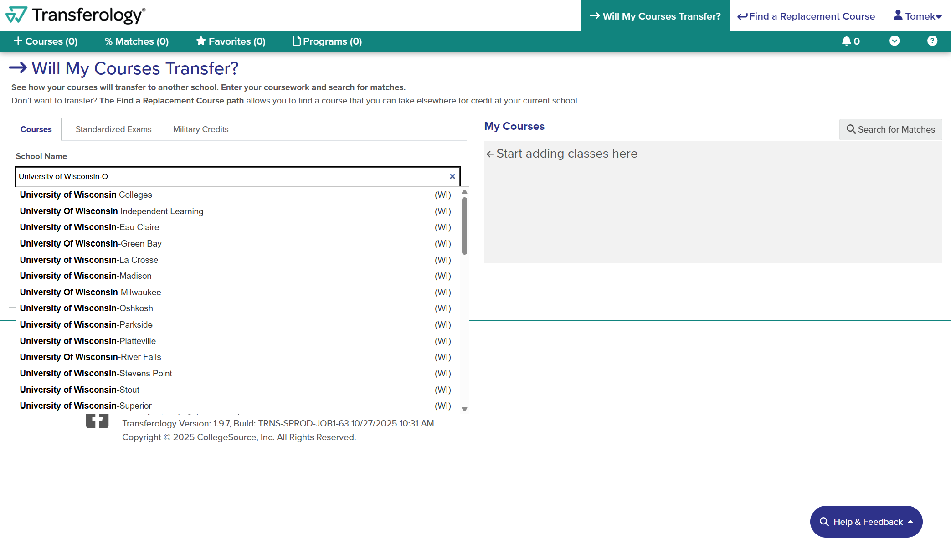951x560 pixels.
Task: Open the help question mark icon
Action: click(932, 41)
